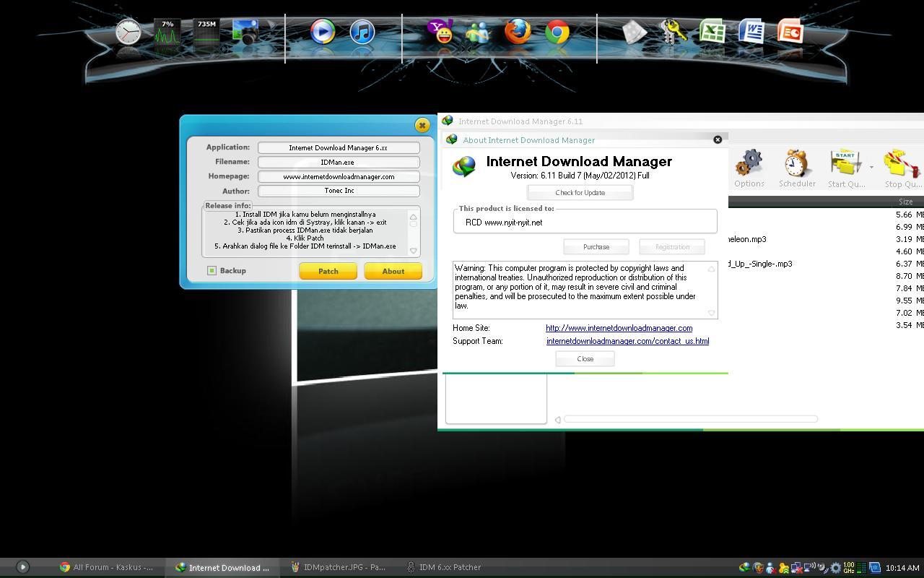924x578 pixels.
Task: Open the eraser icon in the dock
Action: pos(635,33)
